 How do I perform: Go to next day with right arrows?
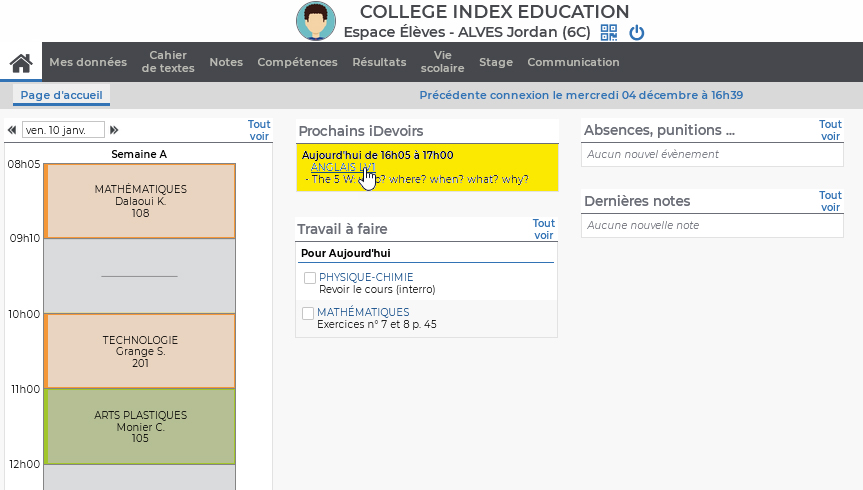coord(114,130)
